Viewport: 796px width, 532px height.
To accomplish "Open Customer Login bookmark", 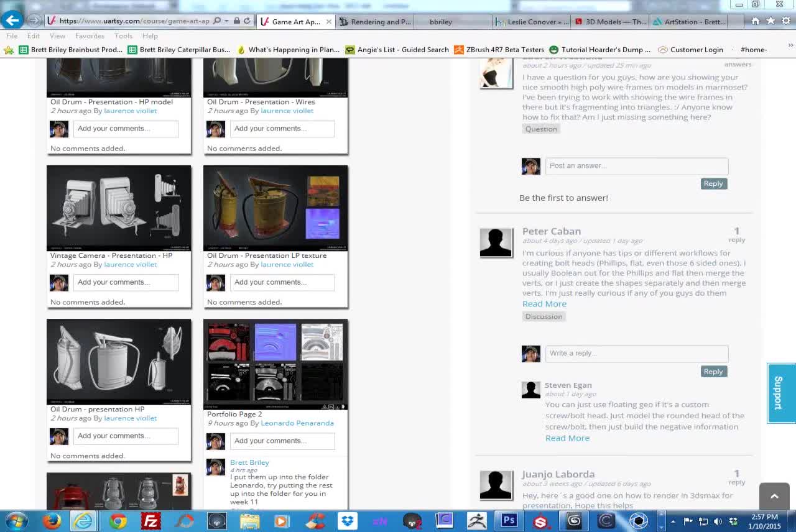I will point(690,50).
